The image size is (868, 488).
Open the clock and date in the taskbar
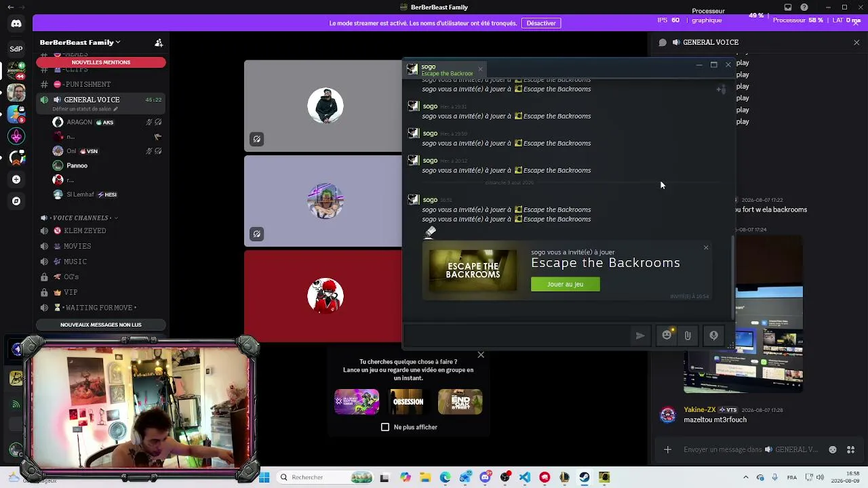(846, 477)
